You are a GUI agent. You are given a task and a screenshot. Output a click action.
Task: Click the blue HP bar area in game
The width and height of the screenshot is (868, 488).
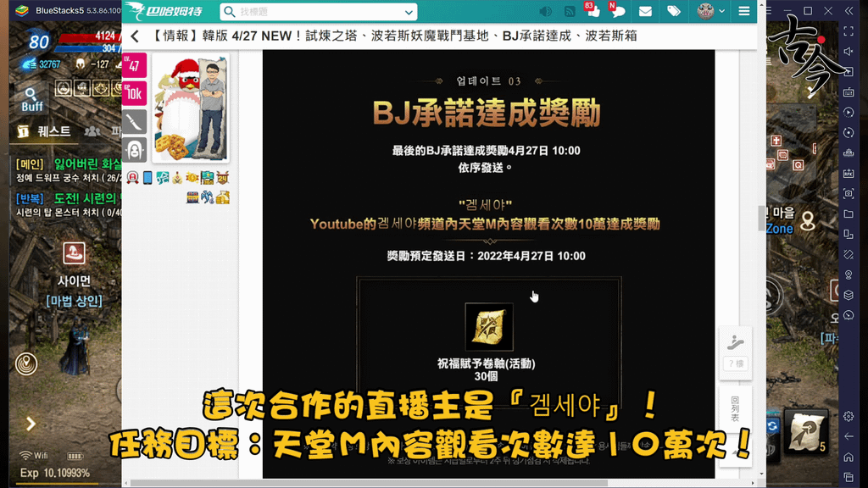(88, 48)
